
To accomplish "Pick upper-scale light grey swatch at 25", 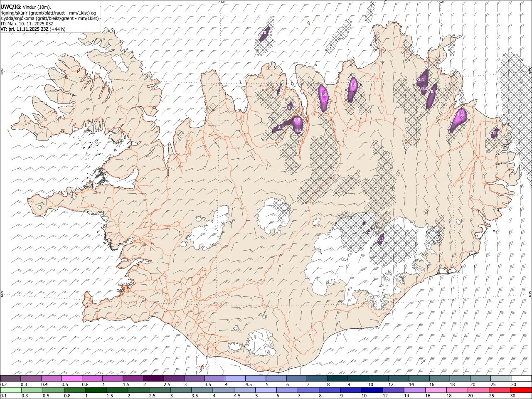I will pyautogui.click(x=501, y=378).
